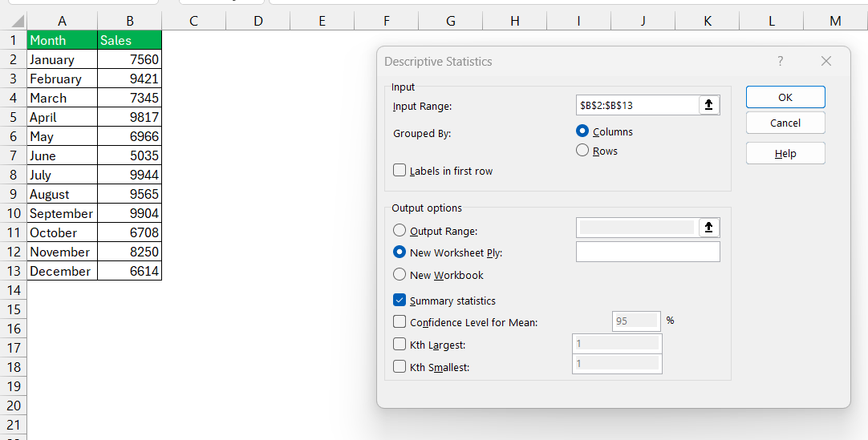Click sales value 9904
868x440 pixels.
[x=129, y=213]
